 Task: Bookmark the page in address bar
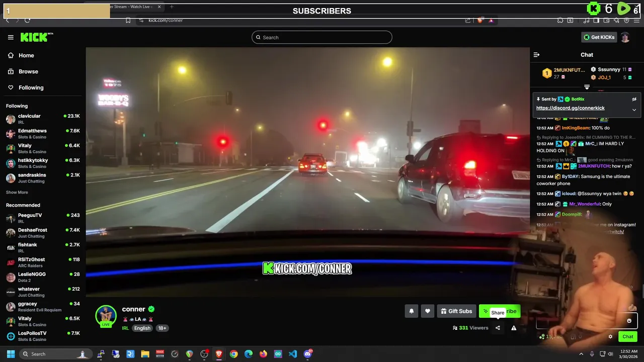pyautogui.click(x=128, y=20)
